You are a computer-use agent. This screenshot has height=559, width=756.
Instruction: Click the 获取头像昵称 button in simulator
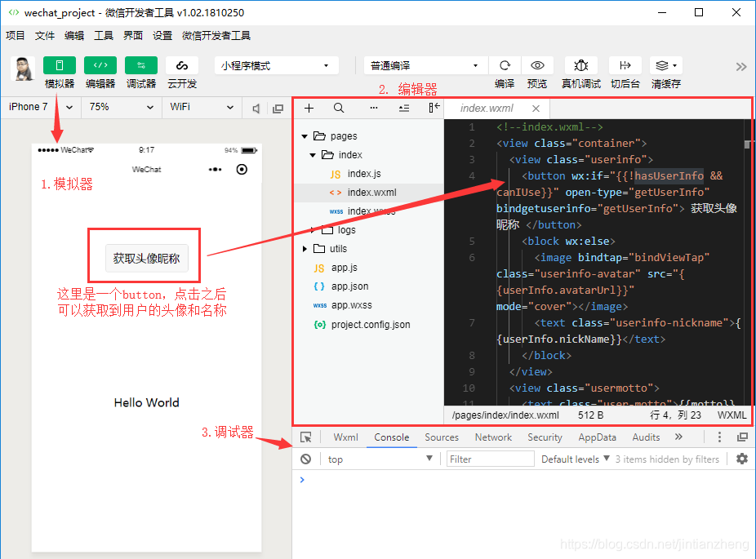click(147, 259)
